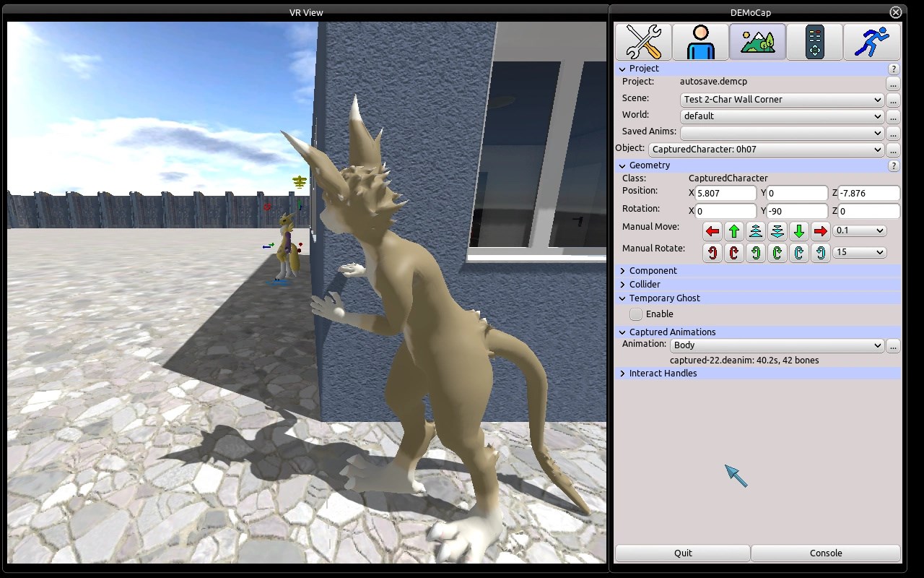924x578 pixels.
Task: Click the Project browse ellipsis button
Action: tap(893, 83)
